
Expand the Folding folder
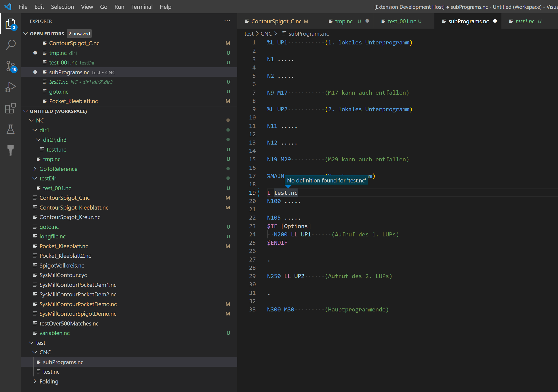point(35,381)
